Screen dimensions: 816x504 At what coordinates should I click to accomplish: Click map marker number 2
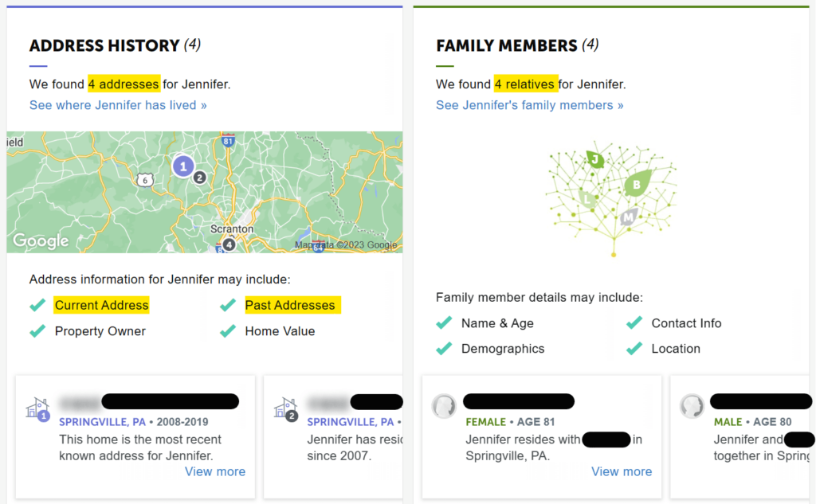200,178
